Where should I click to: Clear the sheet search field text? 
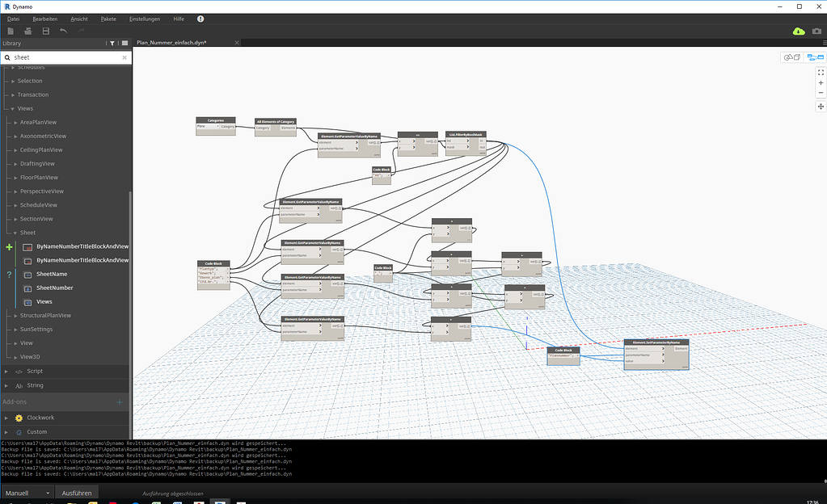click(x=126, y=57)
